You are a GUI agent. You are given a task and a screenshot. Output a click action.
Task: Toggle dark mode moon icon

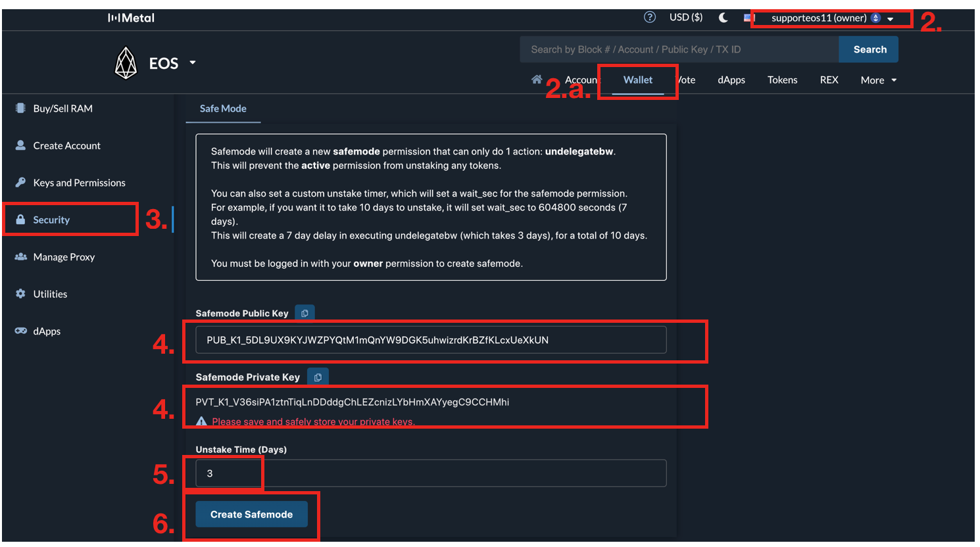(x=723, y=18)
